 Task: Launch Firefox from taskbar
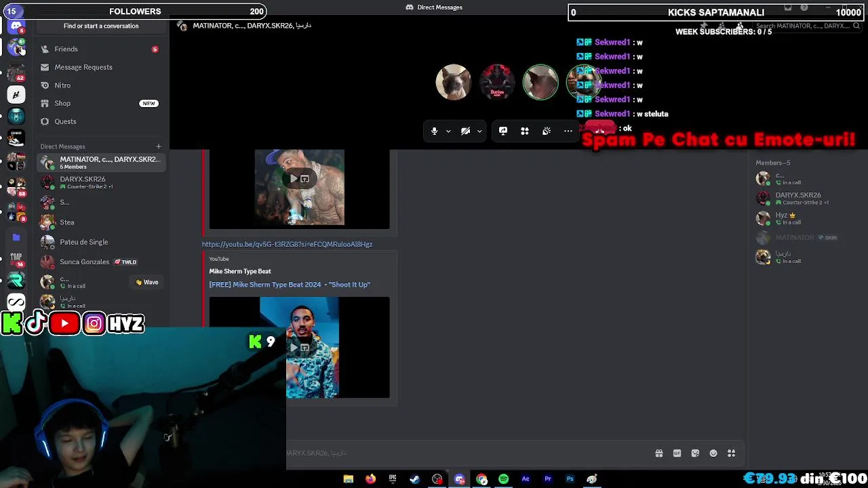pyautogui.click(x=370, y=479)
